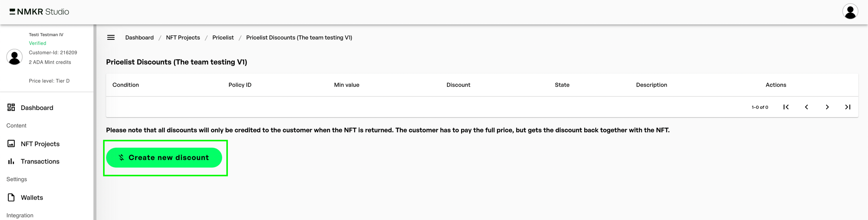
Task: Click the Transactions bar chart icon
Action: coord(11,161)
